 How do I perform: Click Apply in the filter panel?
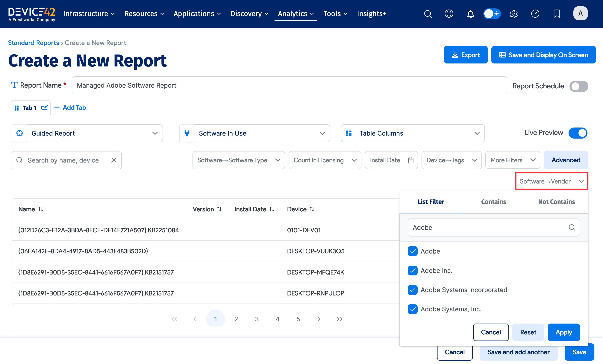pos(564,332)
